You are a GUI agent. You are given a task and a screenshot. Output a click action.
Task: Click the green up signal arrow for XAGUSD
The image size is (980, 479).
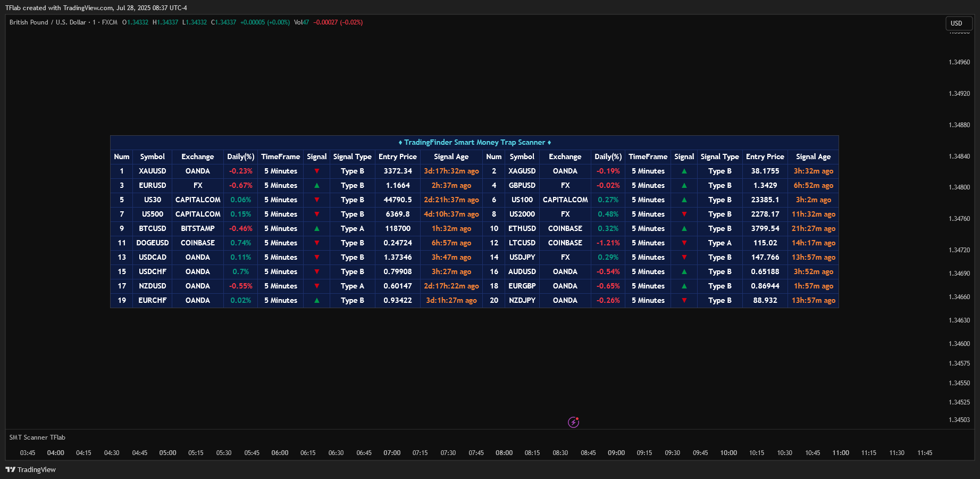684,171
